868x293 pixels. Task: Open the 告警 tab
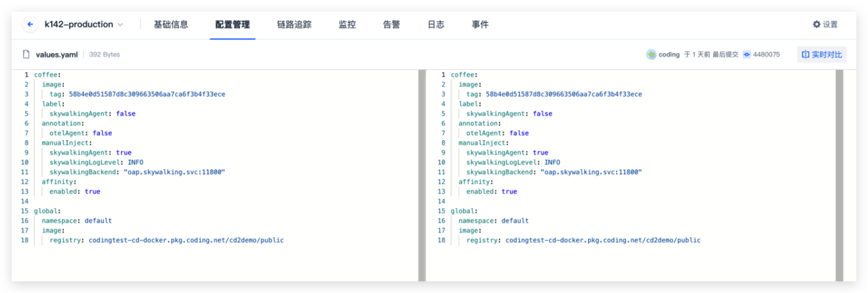point(392,24)
